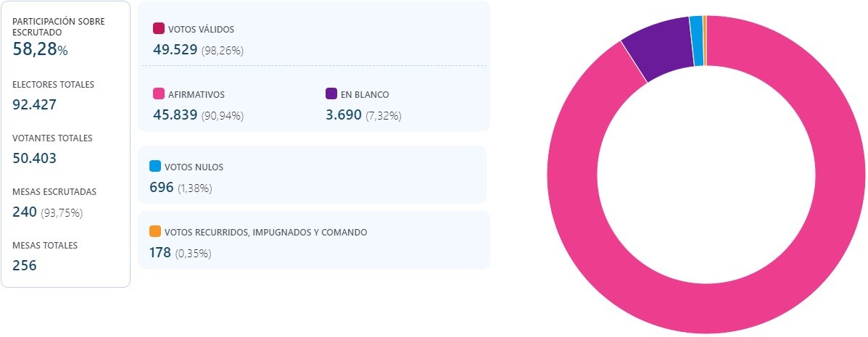Image resolution: width=868 pixels, height=337 pixels.
Task: Click the En Blanco value 3.690
Action: click(x=344, y=115)
